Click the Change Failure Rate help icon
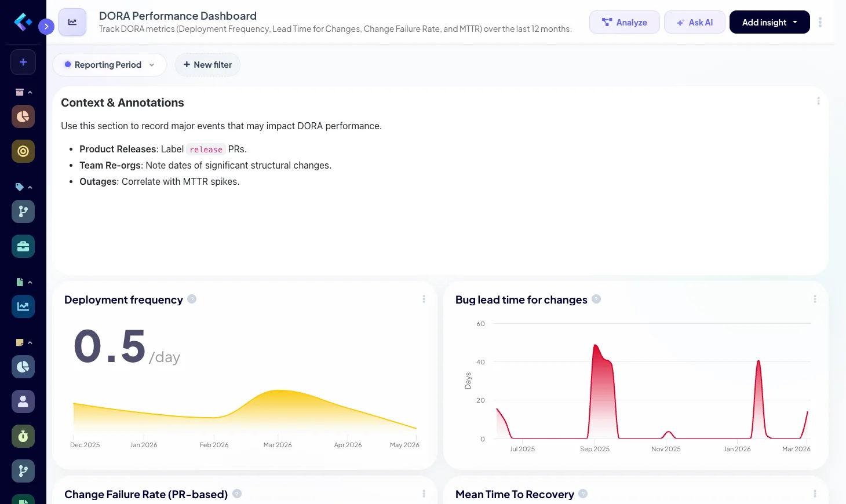 [237, 494]
